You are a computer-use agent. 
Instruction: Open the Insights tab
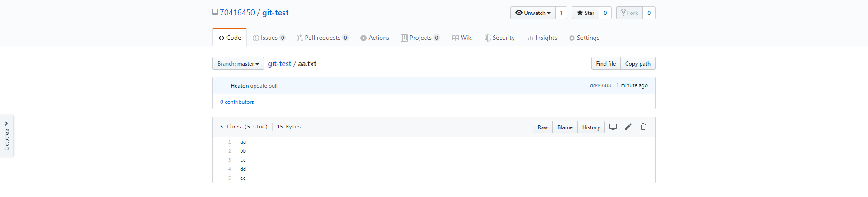tap(542, 38)
